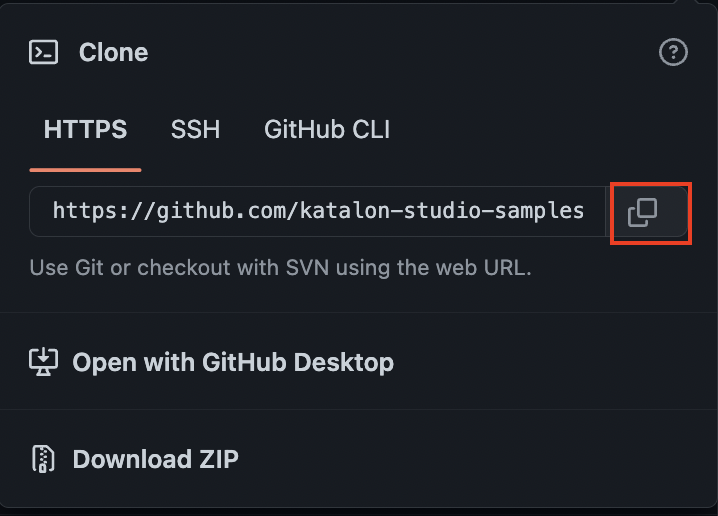Click the Clone heading text
This screenshot has width=718, height=516.
pos(113,53)
